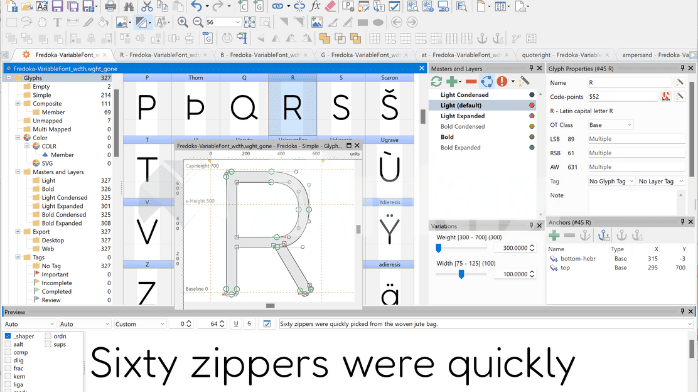Click the link chain icon
The image size is (698, 392).
click(277, 6)
